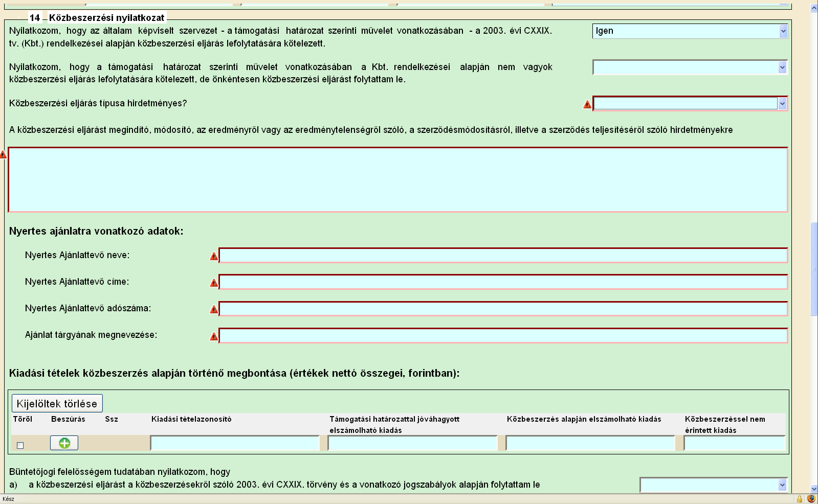
Task: Click warning icon next to Ajánlat tárgyának megnevezése
Action: [x=214, y=336]
